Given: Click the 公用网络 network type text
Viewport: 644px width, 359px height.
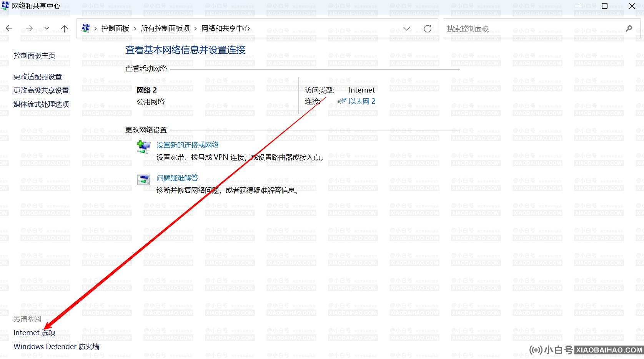Looking at the screenshot, I should point(151,102).
